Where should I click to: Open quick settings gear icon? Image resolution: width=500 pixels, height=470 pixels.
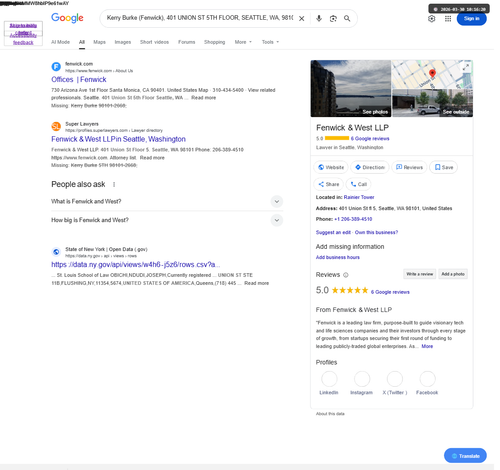click(432, 19)
